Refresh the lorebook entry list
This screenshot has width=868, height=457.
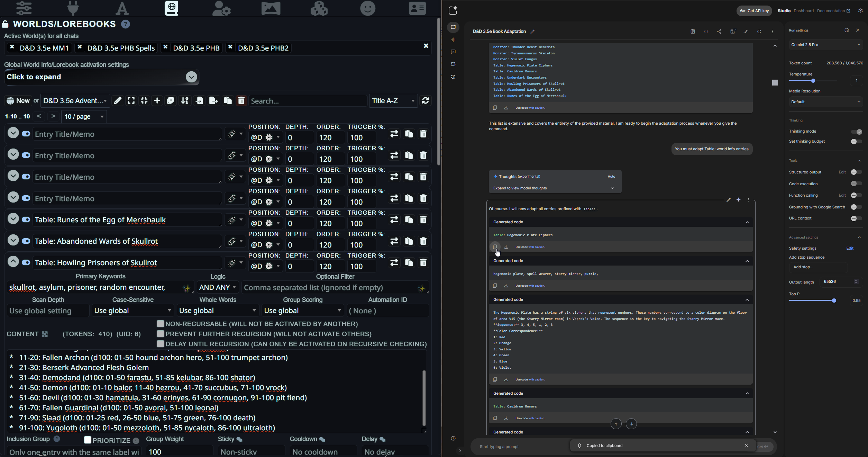pyautogui.click(x=426, y=100)
